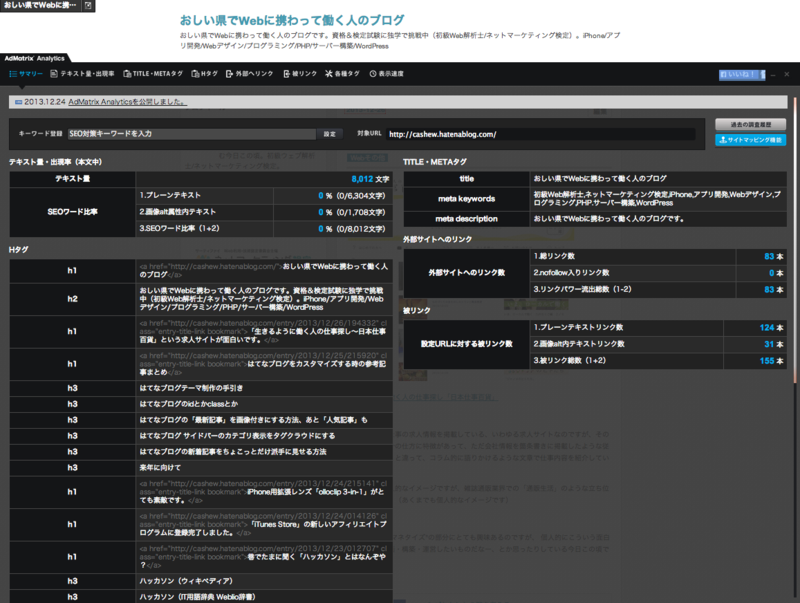
Task: Click the 被リンク tab icon
Action: pos(287,74)
